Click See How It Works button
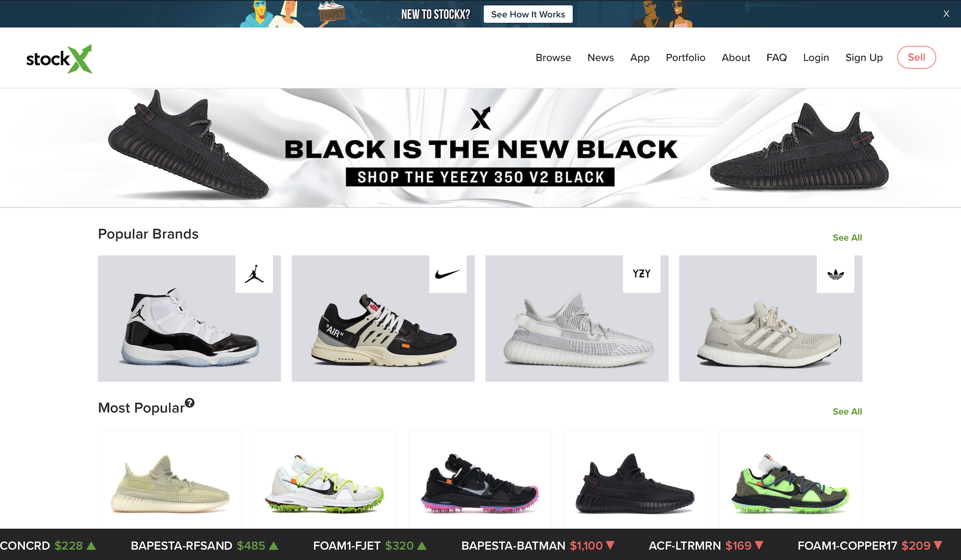 528,14
